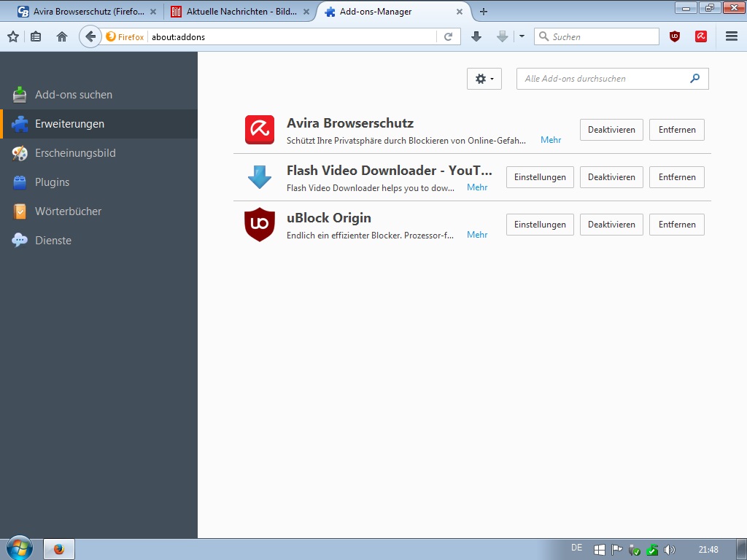The image size is (747, 560).
Task: Click the about:addons URL bar
Action: coord(292,36)
